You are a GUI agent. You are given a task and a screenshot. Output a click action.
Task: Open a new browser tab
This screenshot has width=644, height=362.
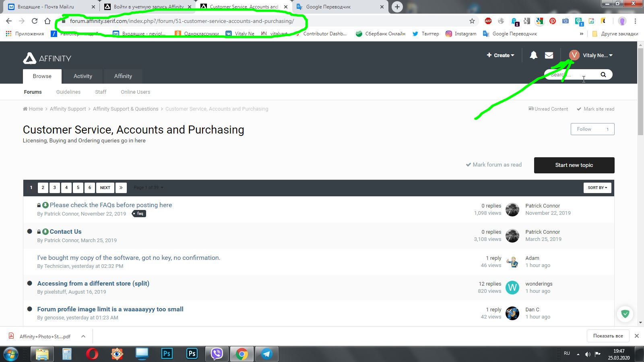pyautogui.click(x=397, y=7)
